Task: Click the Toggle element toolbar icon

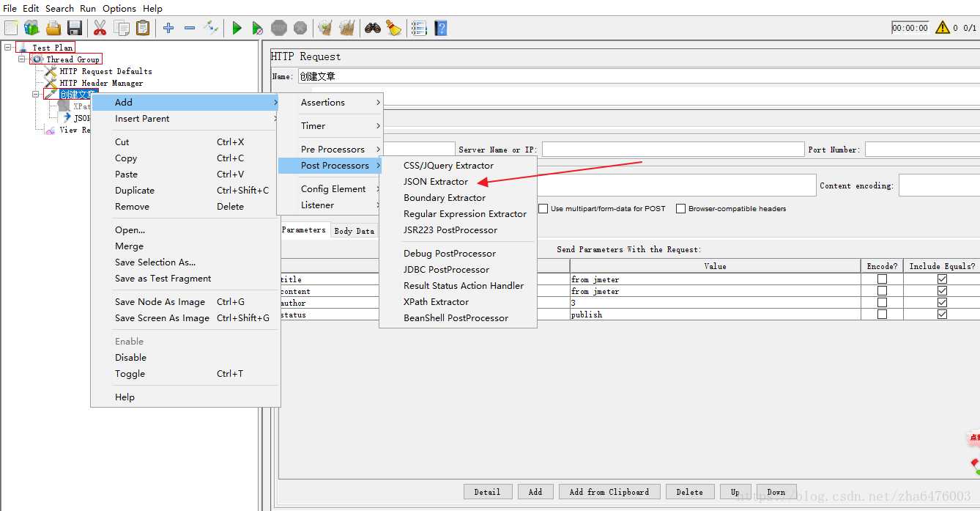Action: 211,28
